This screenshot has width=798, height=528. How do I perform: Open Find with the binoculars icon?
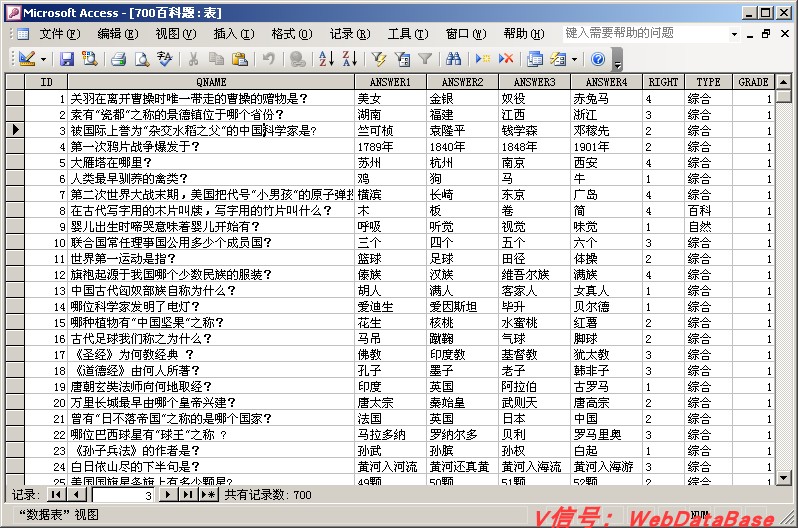(453, 59)
